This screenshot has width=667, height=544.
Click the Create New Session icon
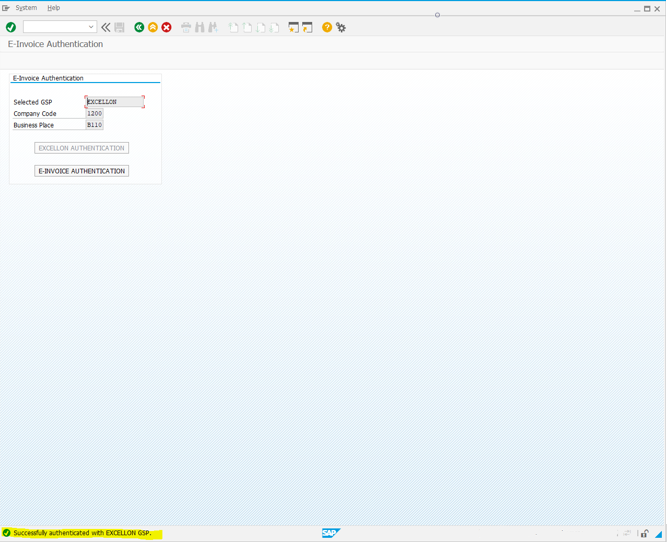point(293,27)
